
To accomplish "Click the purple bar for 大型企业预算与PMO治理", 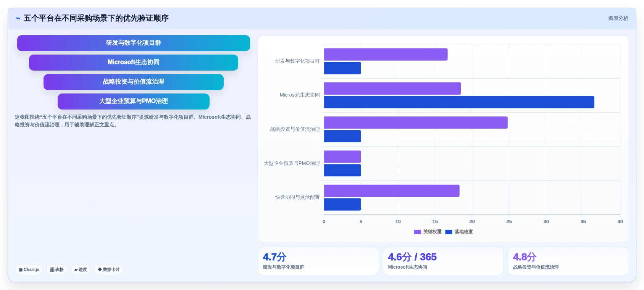I will [x=342, y=157].
